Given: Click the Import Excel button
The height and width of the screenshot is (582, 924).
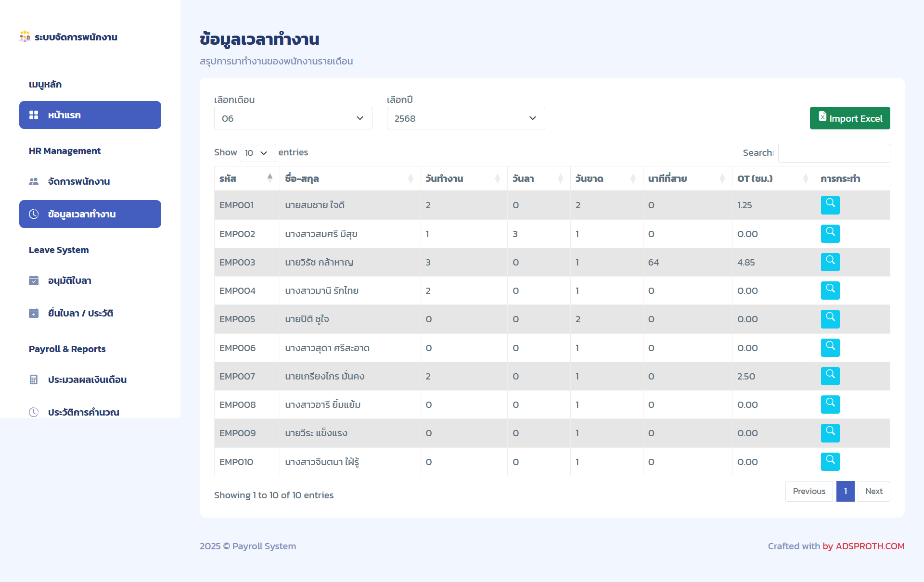Looking at the screenshot, I should coord(850,118).
